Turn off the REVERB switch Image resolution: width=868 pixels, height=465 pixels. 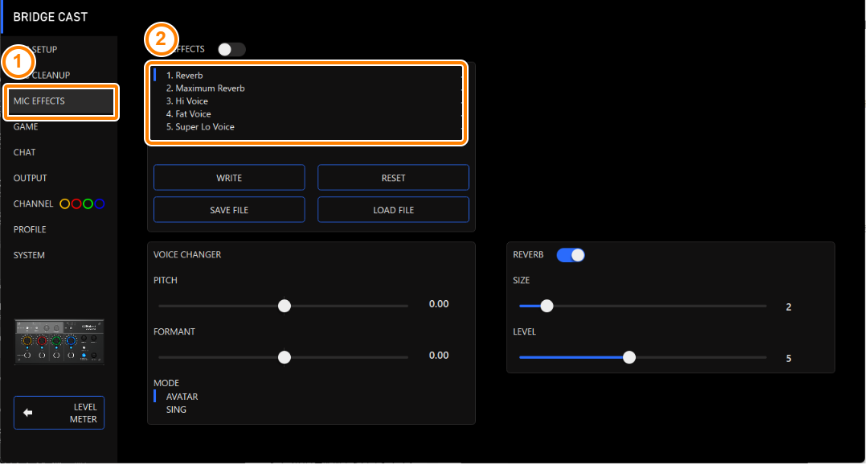571,255
